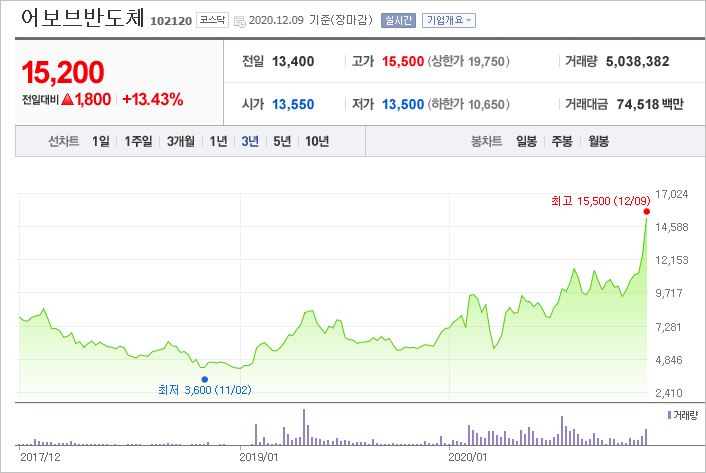Click the 전일 value 13,400

pos(293,61)
